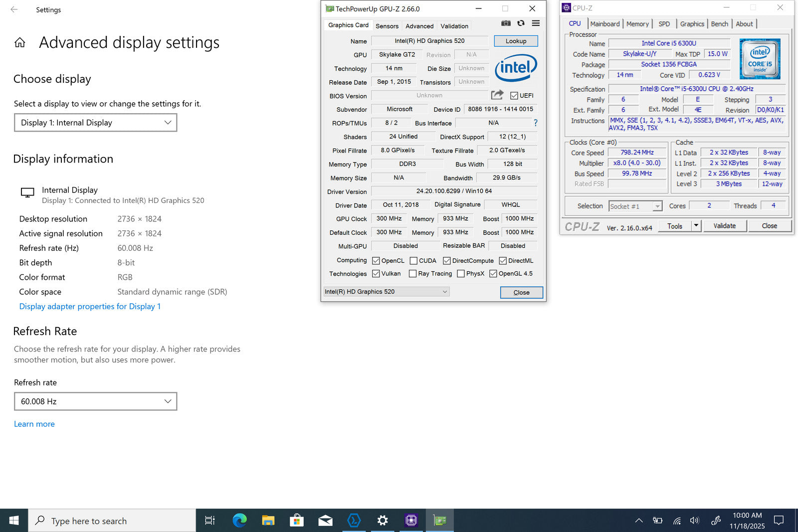Open Microsoft Edge from taskbar
The image size is (798, 532).
click(239, 521)
